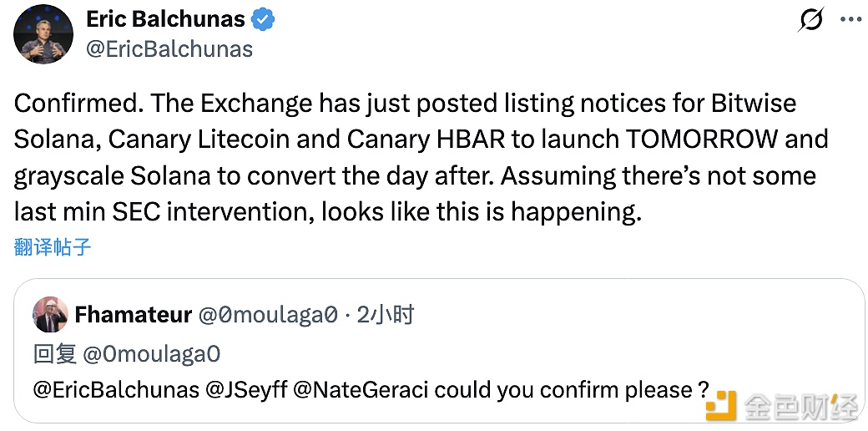This screenshot has height=431, width=868.
Task: Click Eric Balchunas's blue verified badge
Action: (265, 19)
